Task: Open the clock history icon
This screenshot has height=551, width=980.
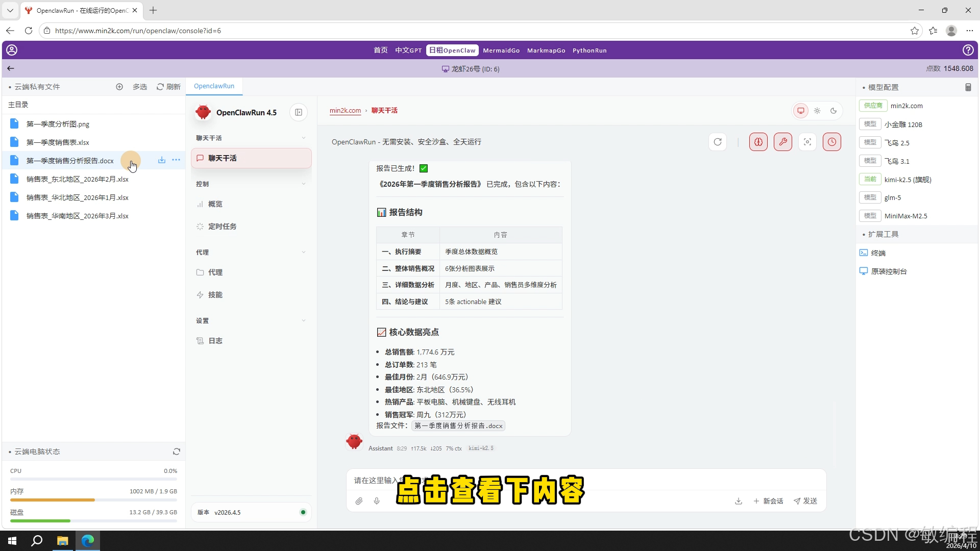Action: pos(832,142)
